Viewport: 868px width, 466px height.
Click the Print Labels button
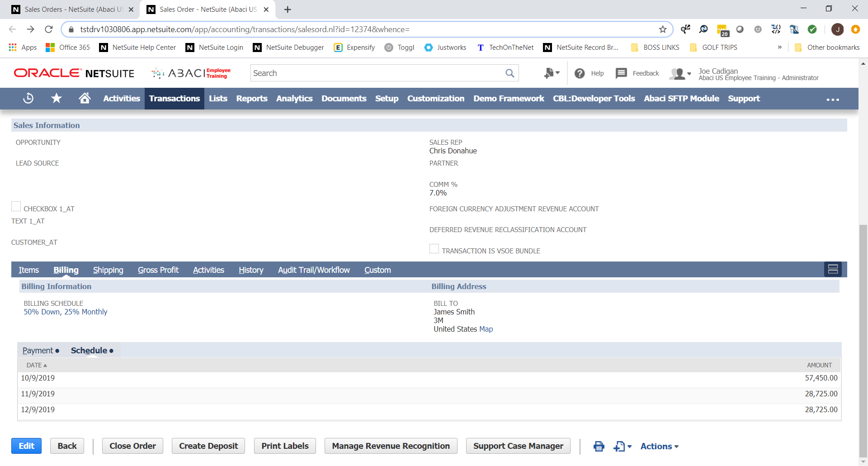285,446
